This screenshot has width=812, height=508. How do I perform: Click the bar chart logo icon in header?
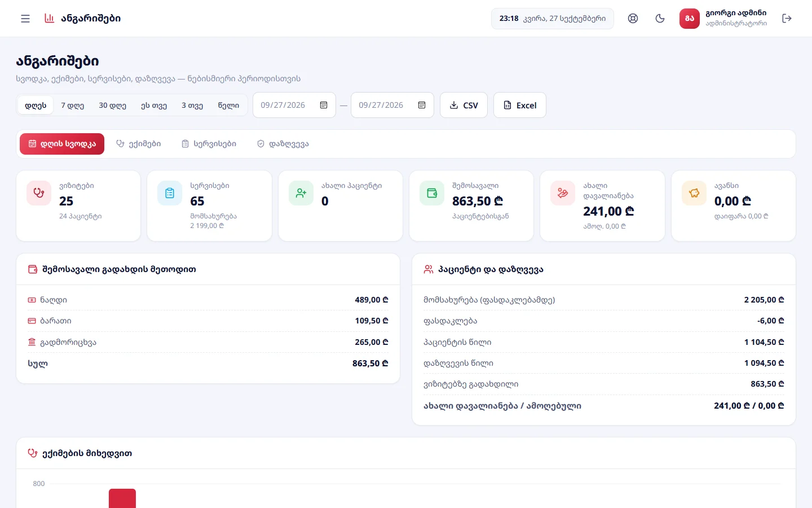click(50, 18)
